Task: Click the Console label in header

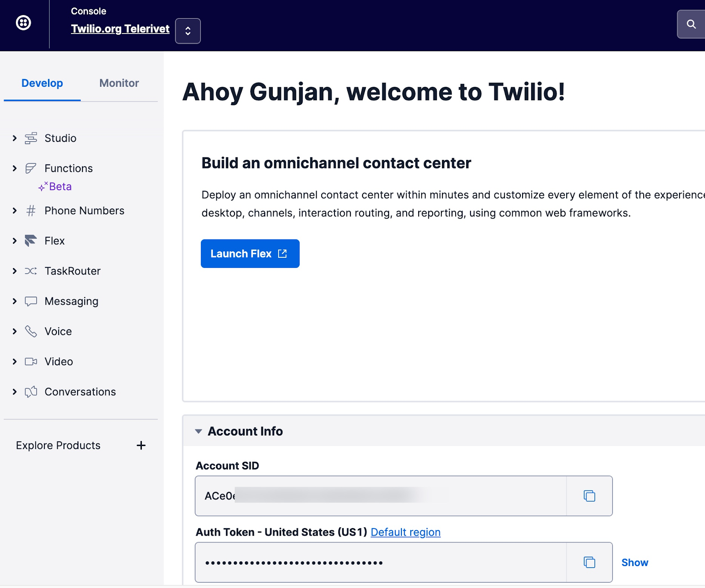Action: click(x=89, y=11)
